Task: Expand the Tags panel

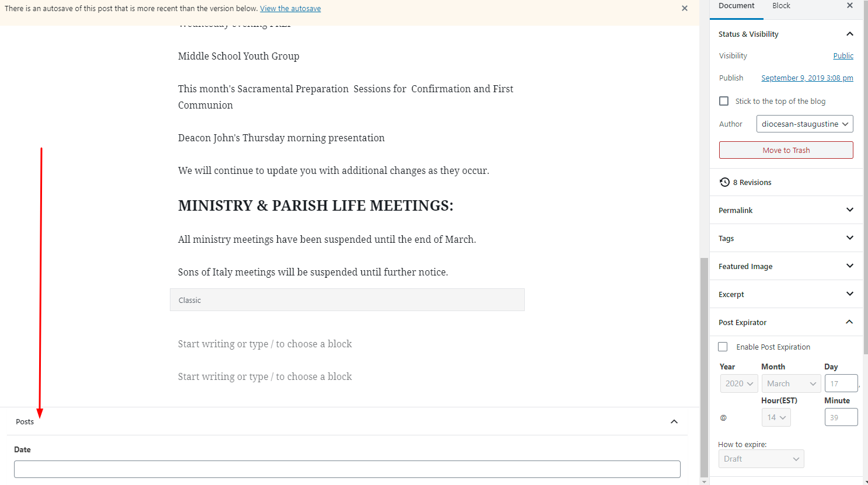Action: (850, 238)
